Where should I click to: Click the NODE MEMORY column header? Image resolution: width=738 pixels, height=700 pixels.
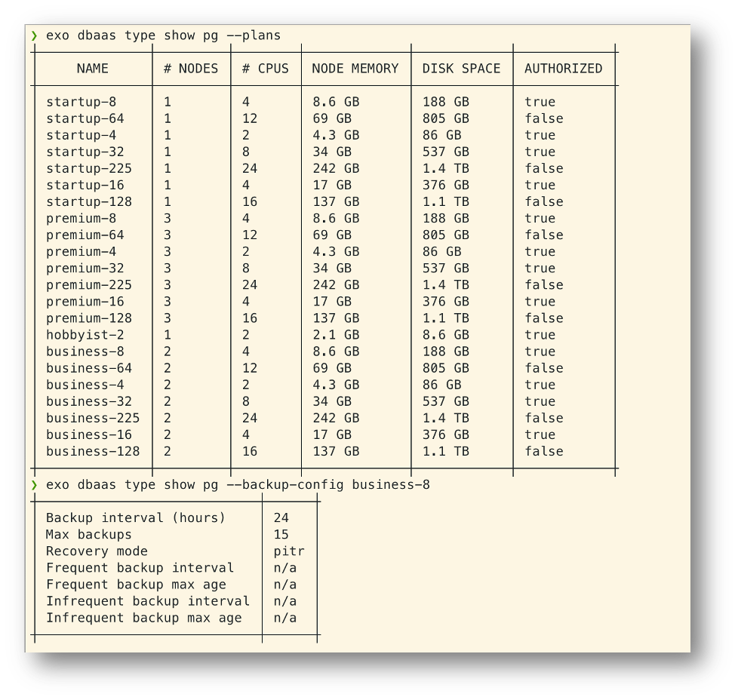click(355, 69)
